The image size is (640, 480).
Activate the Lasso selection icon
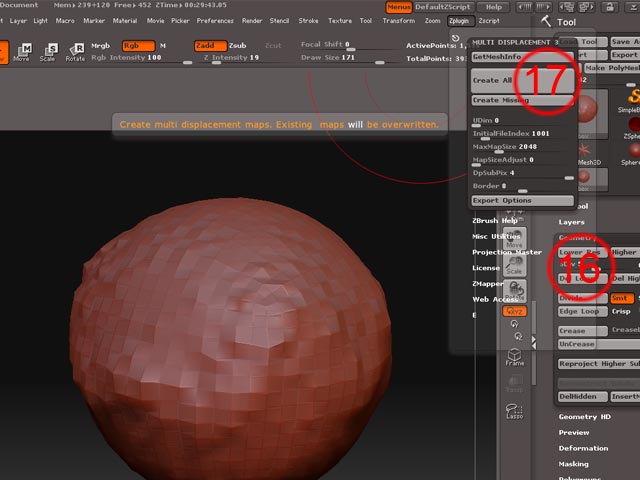514,411
